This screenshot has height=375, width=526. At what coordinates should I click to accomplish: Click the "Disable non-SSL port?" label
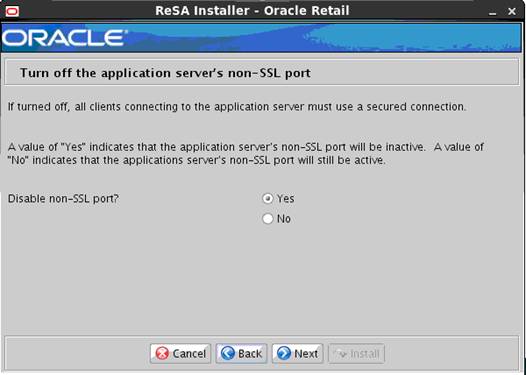click(63, 199)
